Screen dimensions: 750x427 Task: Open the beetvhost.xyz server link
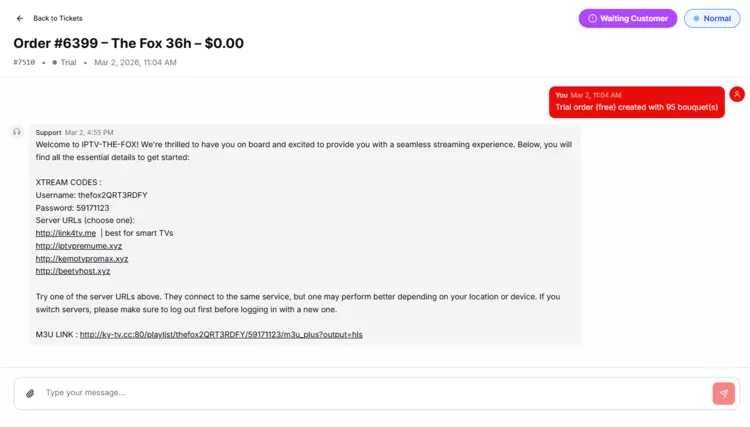(x=73, y=271)
